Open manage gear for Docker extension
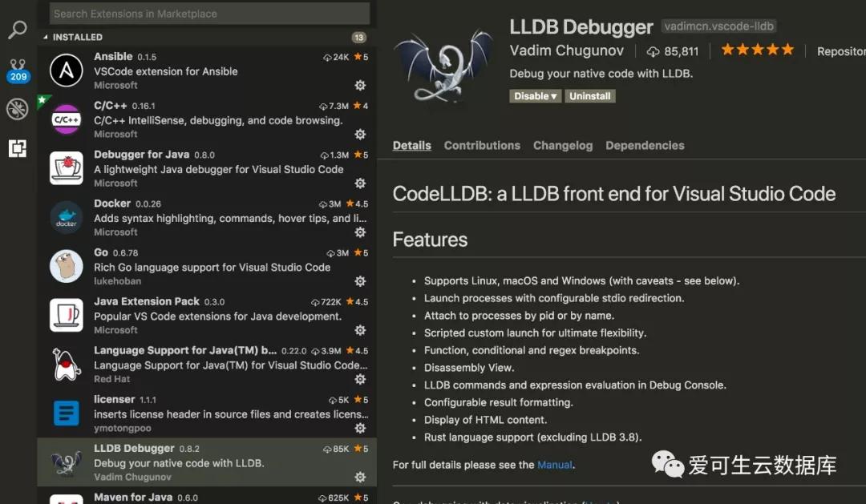The width and height of the screenshot is (866, 504). [x=360, y=232]
